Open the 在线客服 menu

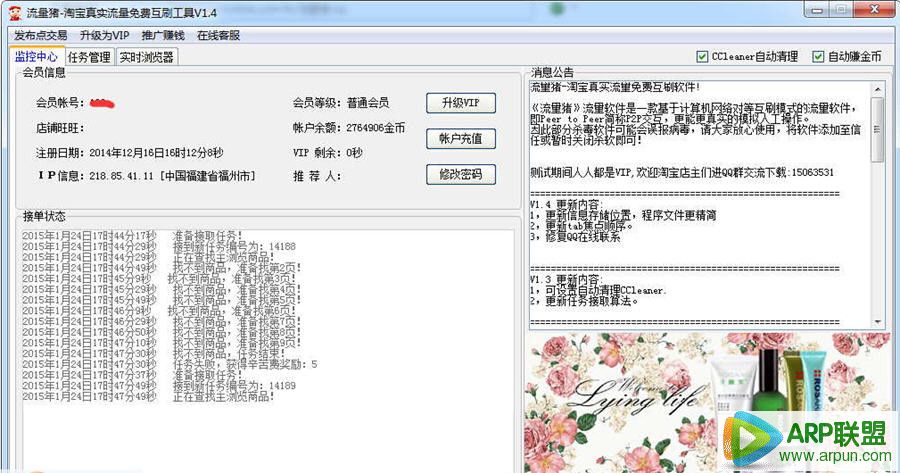tap(218, 35)
